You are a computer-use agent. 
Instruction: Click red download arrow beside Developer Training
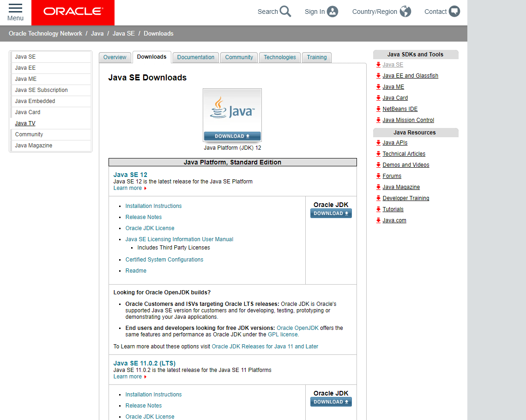[378, 198]
